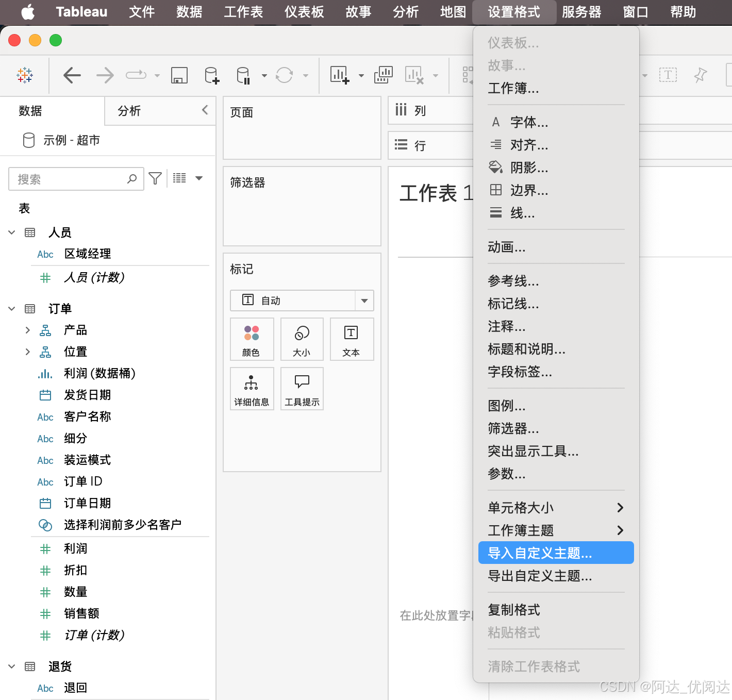Open the 仪表板 menu in menu bar
This screenshot has height=700, width=732.
point(304,12)
